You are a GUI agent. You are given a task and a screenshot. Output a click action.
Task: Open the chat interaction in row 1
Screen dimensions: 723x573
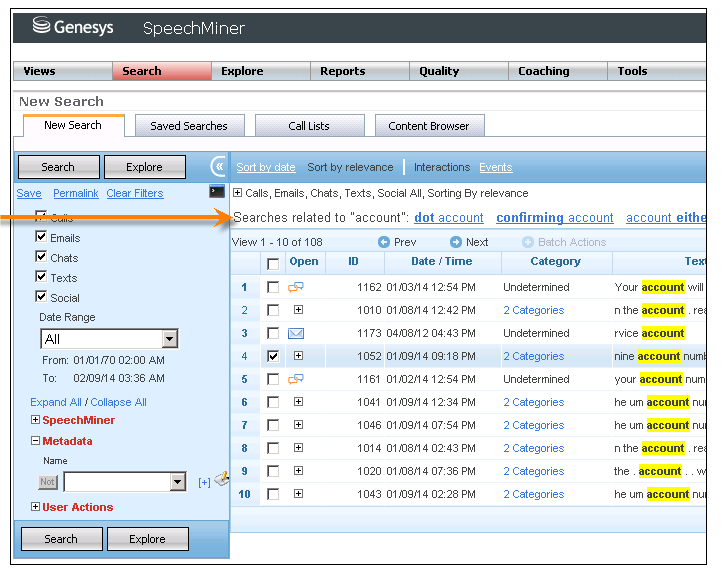point(296,288)
